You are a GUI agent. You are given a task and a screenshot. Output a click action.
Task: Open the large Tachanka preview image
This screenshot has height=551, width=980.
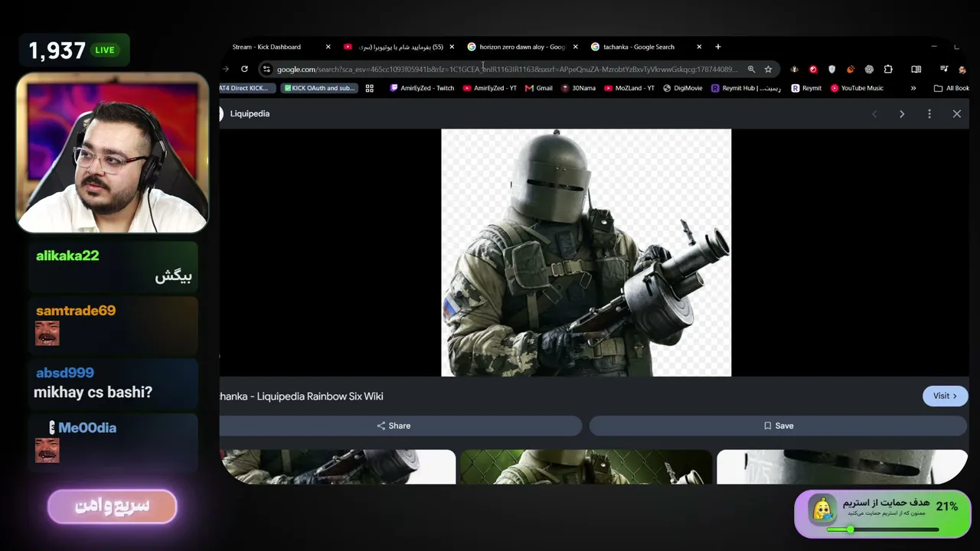coord(586,253)
